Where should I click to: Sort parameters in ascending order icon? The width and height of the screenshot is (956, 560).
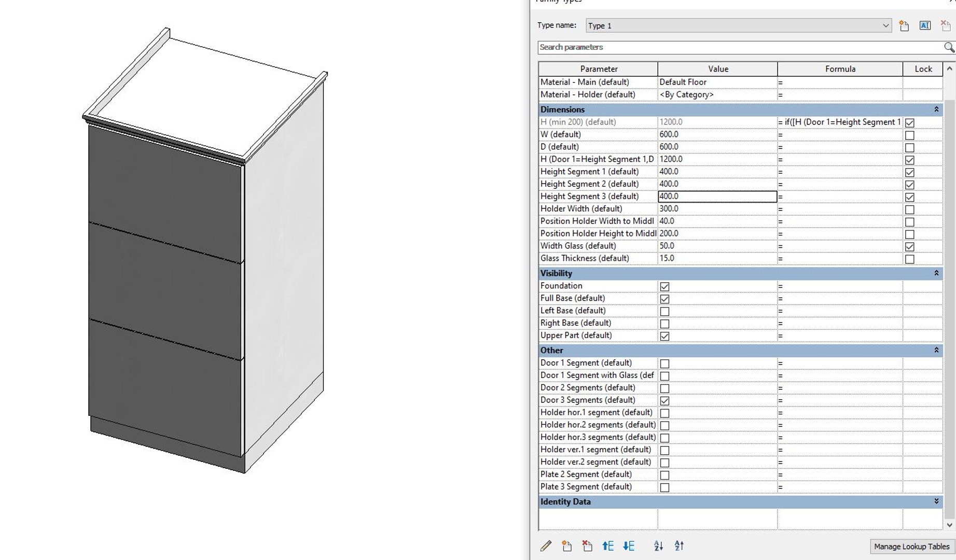658,545
